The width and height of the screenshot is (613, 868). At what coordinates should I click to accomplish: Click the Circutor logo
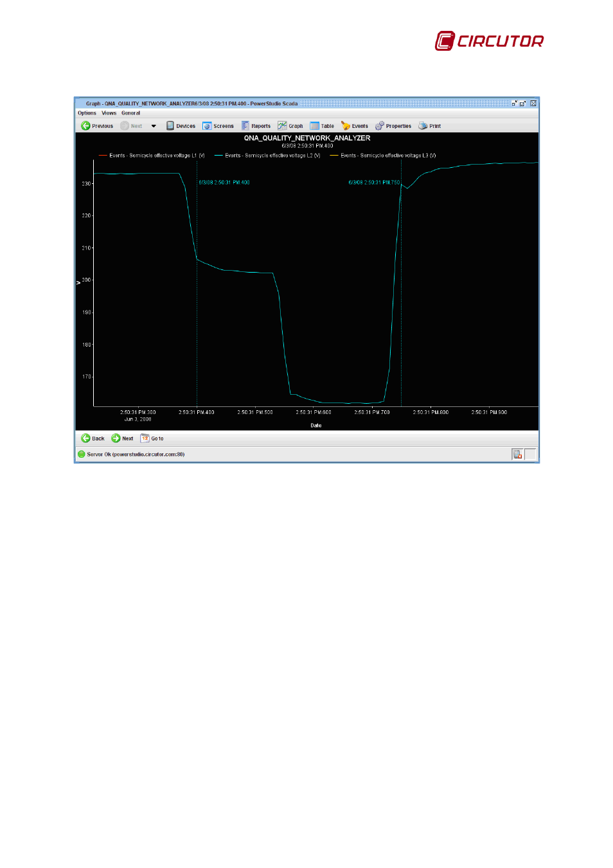[490, 41]
